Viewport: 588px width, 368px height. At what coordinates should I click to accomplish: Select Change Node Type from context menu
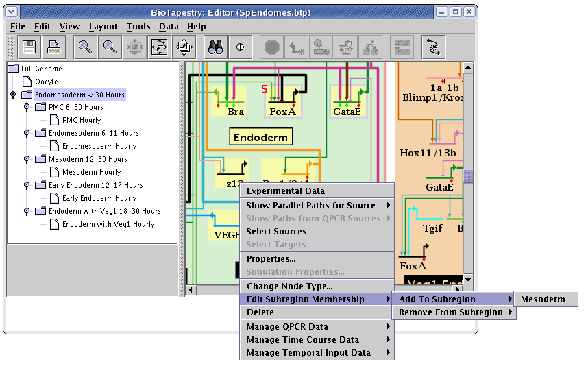point(289,286)
